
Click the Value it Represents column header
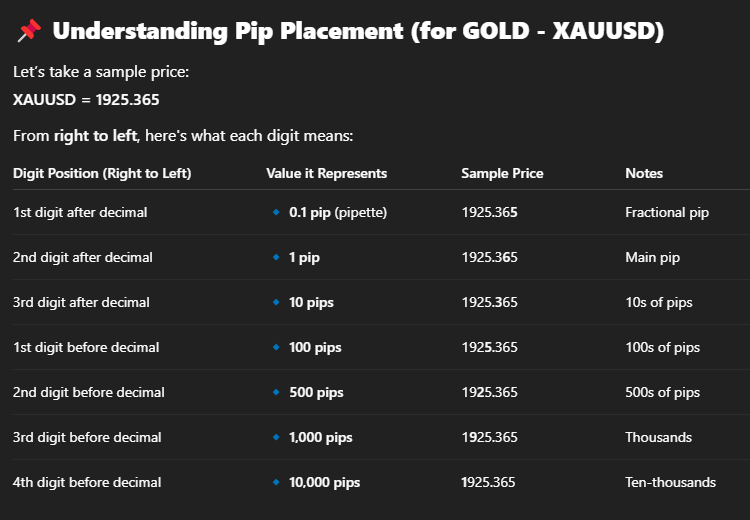[327, 173]
